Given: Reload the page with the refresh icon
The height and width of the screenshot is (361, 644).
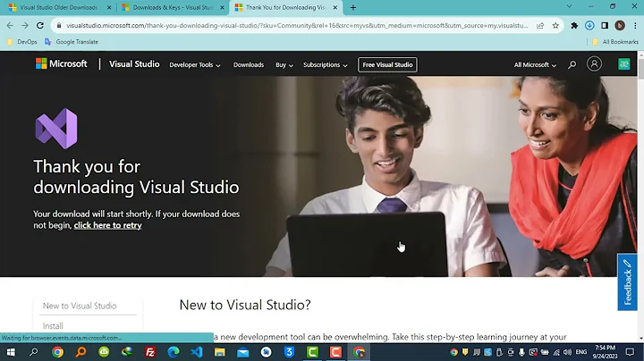Looking at the screenshot, I should [40, 25].
